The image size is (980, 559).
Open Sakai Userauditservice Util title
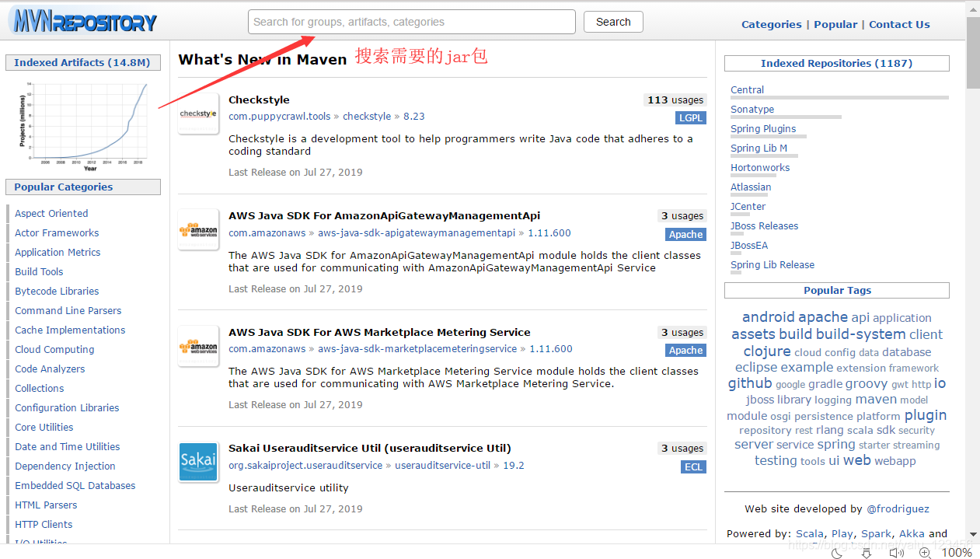coord(370,448)
